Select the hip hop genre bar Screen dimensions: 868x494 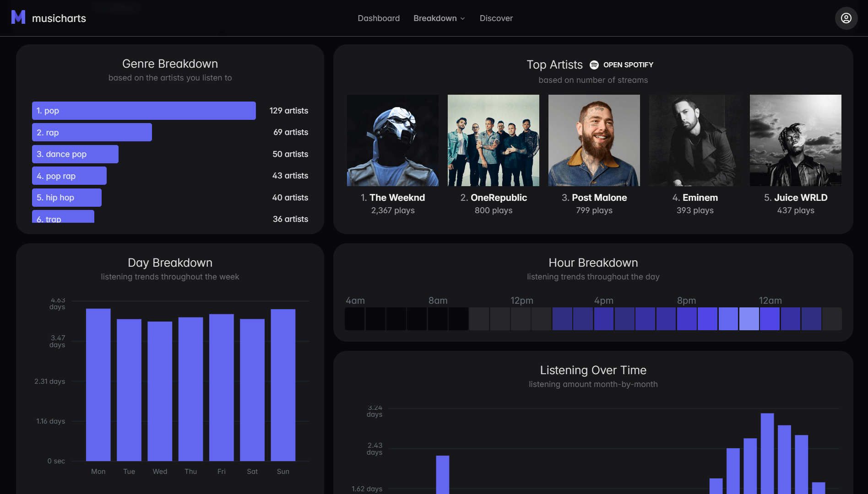tap(67, 198)
